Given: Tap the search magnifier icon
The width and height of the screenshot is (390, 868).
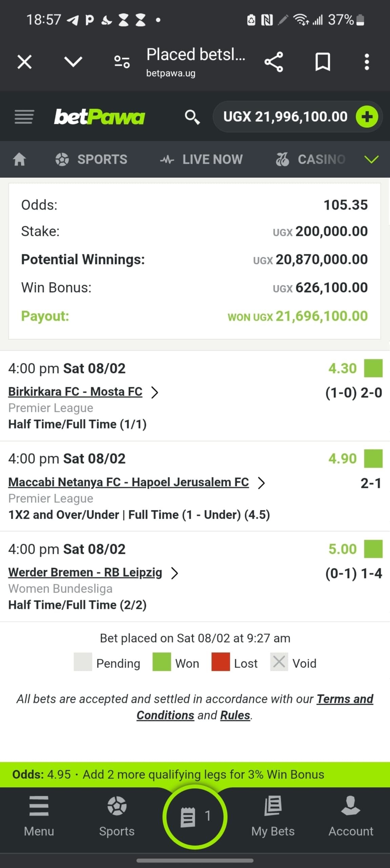Looking at the screenshot, I should [x=192, y=117].
